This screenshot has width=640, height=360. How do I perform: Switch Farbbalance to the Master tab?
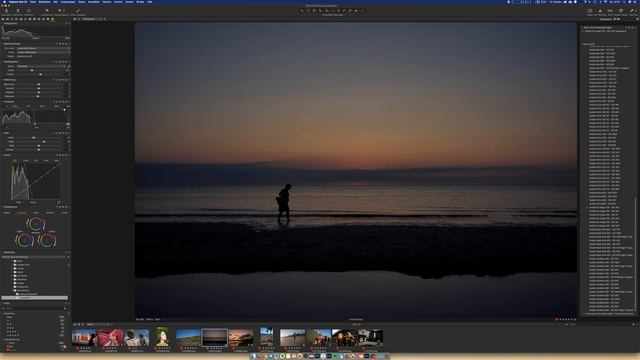click(x=7, y=213)
